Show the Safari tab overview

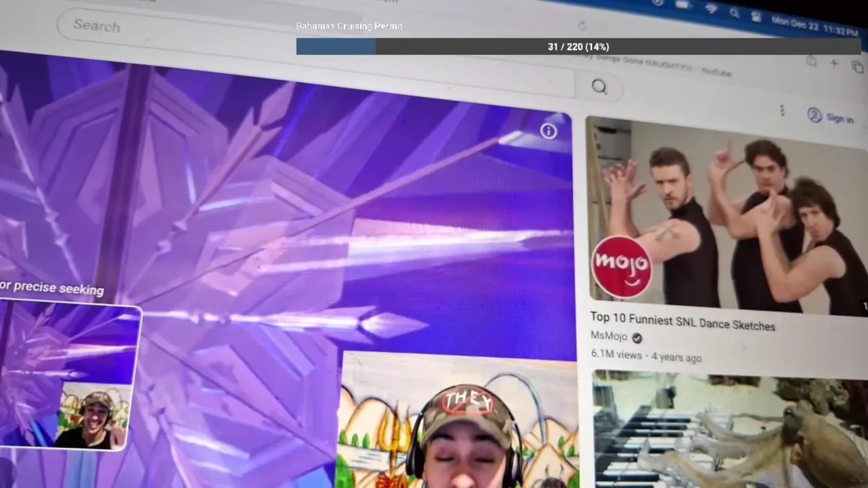pyautogui.click(x=857, y=66)
